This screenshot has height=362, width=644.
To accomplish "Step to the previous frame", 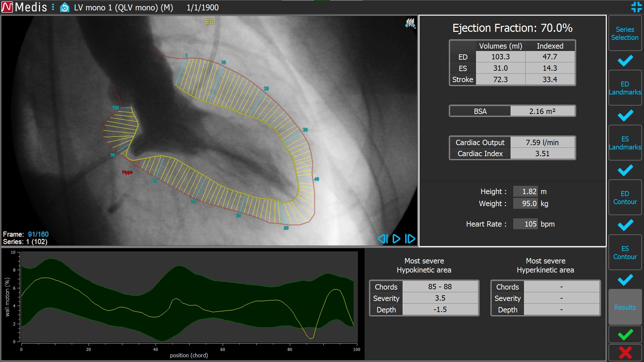I will pos(383,239).
